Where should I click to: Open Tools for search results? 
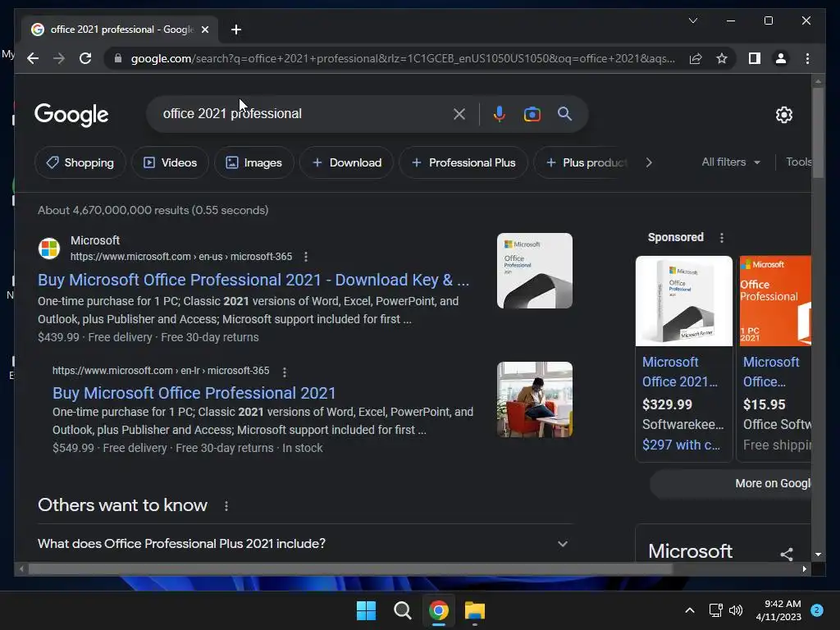798,162
